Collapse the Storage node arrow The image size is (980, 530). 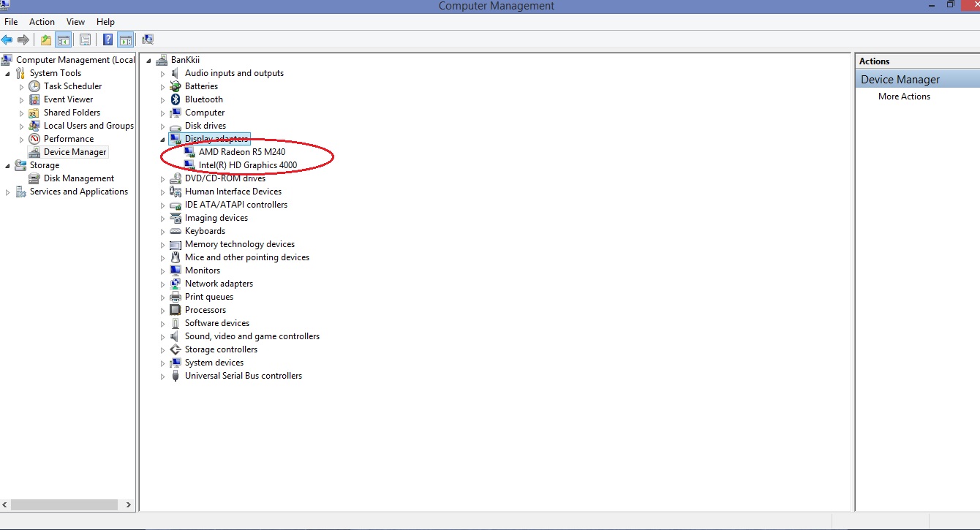(8, 165)
